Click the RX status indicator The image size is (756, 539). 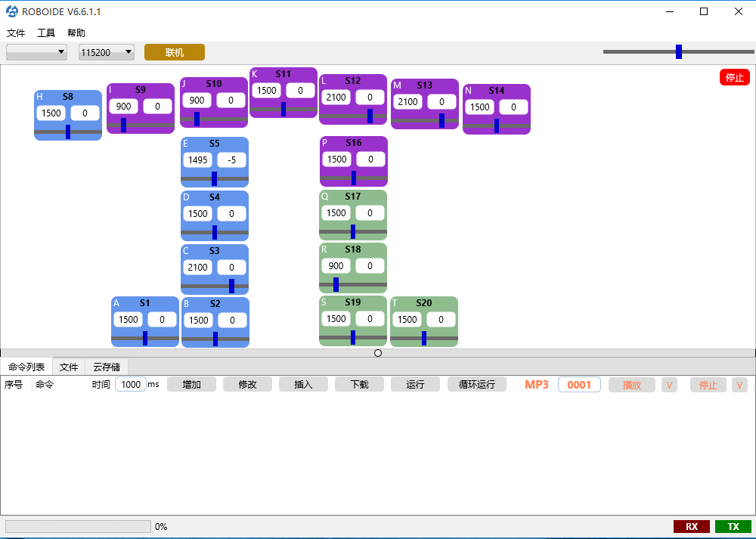pyautogui.click(x=692, y=526)
